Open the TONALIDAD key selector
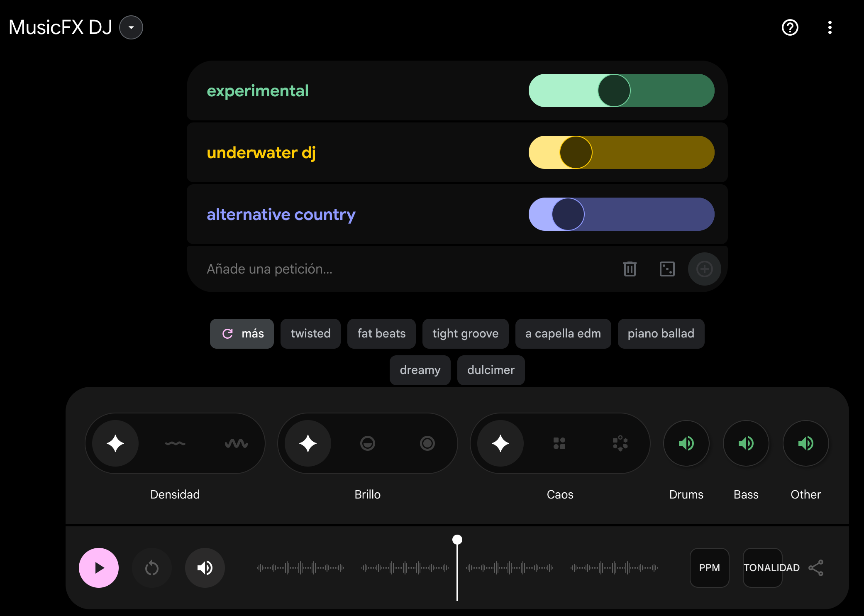Image resolution: width=864 pixels, height=616 pixels. pyautogui.click(x=763, y=568)
